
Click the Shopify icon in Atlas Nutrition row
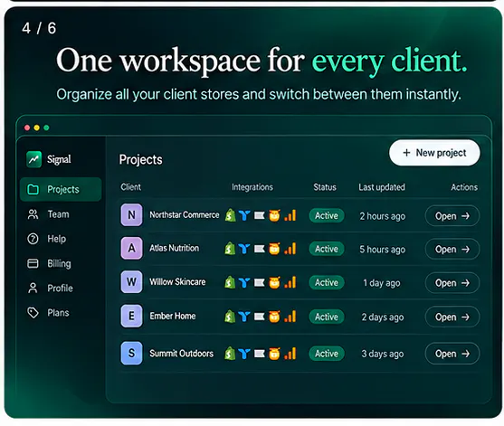(230, 249)
